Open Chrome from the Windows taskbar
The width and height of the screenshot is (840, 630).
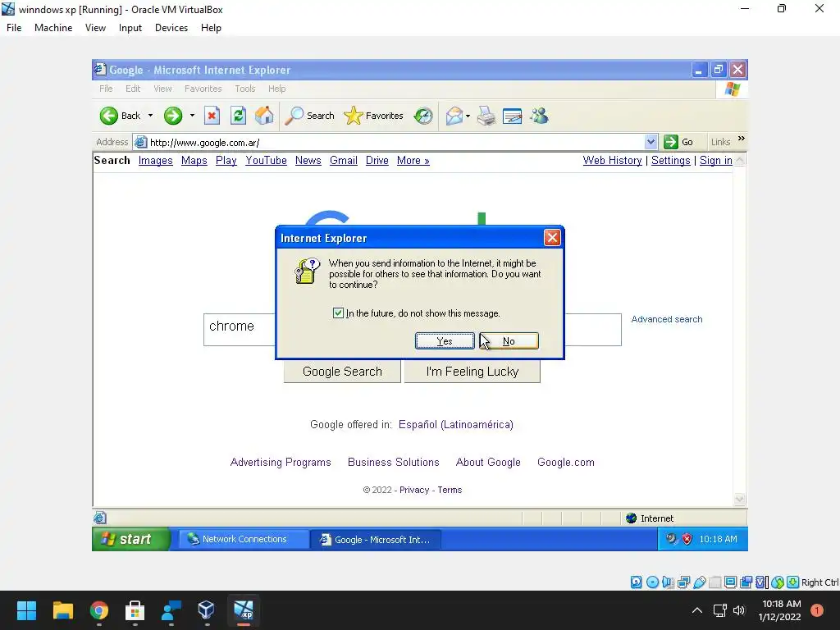point(99,610)
